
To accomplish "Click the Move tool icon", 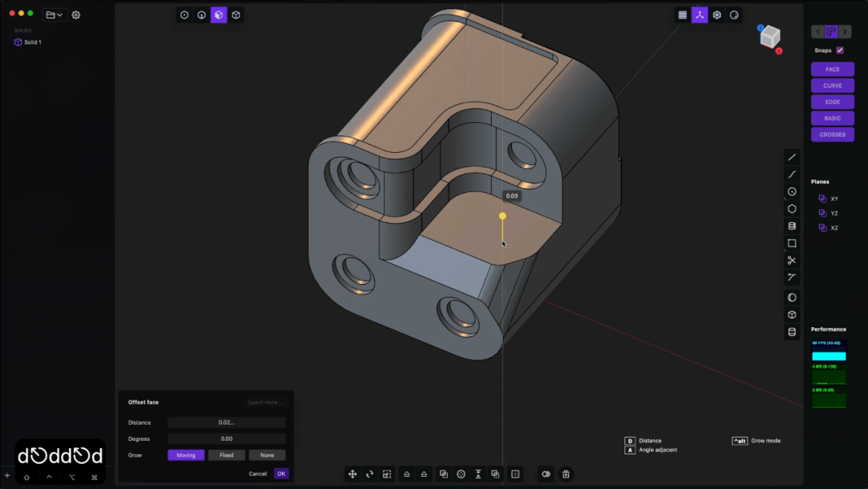I will coord(352,475).
